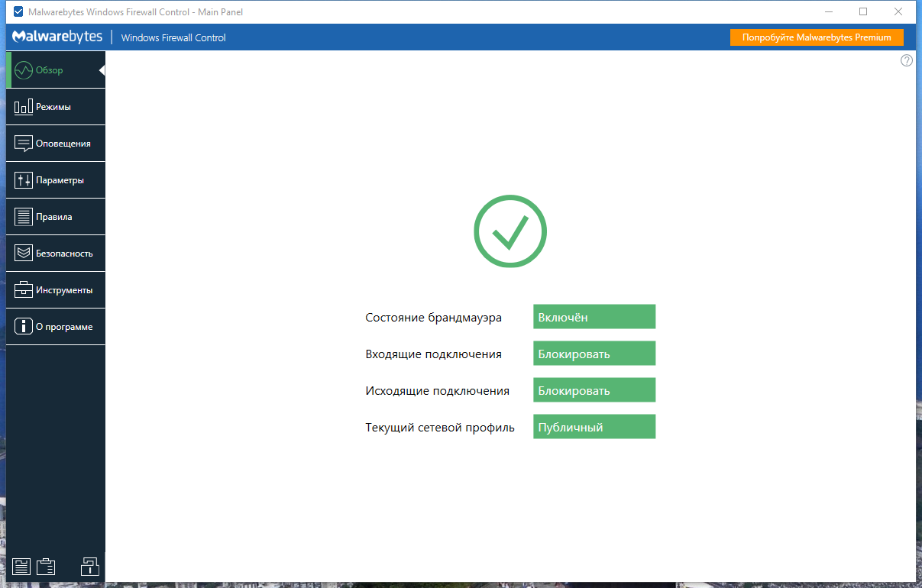
Task: Click the Публичный network profile box
Action: click(x=594, y=427)
